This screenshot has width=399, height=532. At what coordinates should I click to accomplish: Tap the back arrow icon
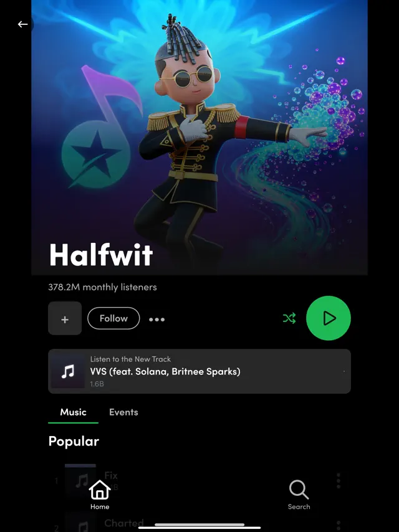point(22,24)
